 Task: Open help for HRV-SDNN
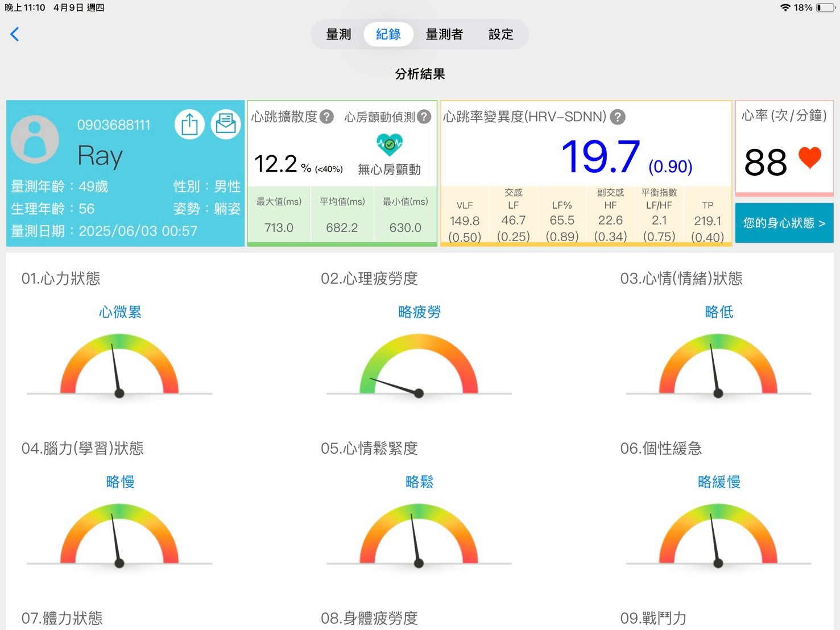(x=618, y=117)
